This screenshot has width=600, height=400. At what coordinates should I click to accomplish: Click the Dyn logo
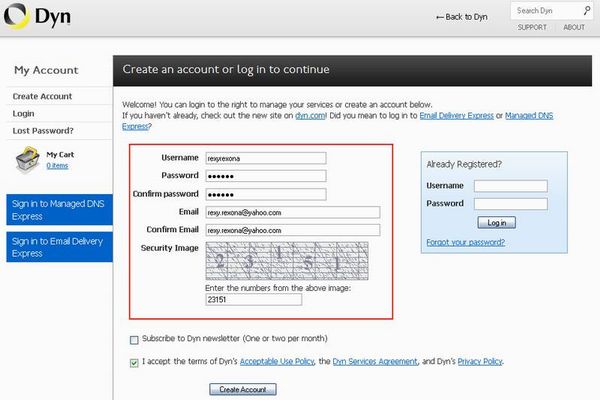point(38,16)
